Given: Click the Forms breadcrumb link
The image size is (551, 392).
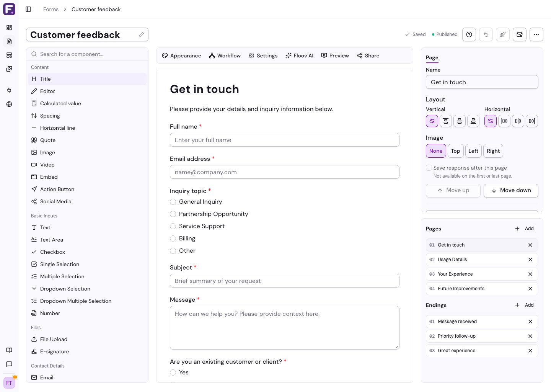Looking at the screenshot, I should coord(51,9).
